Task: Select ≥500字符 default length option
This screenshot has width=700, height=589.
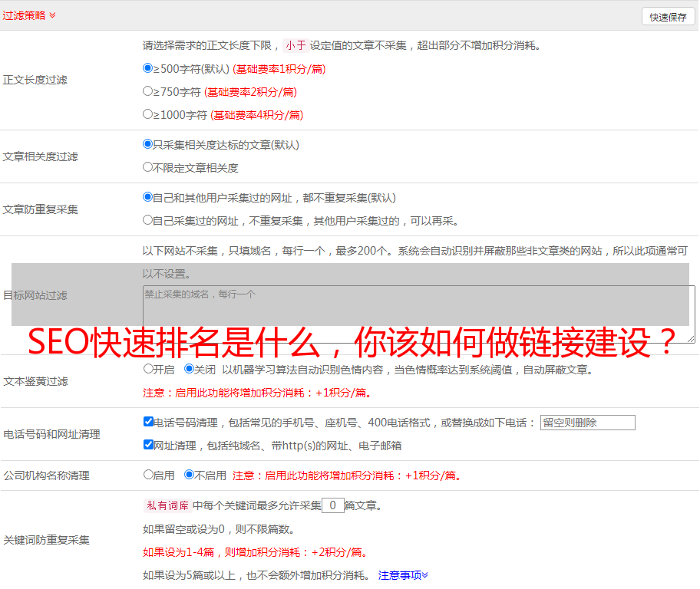Action: pos(148,68)
